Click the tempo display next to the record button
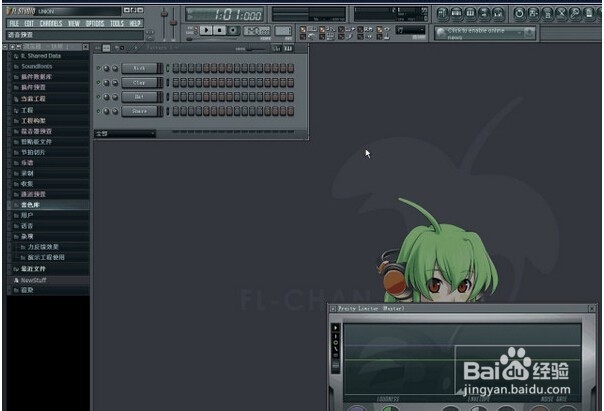This screenshot has height=411, width=604. pyautogui.click(x=257, y=30)
